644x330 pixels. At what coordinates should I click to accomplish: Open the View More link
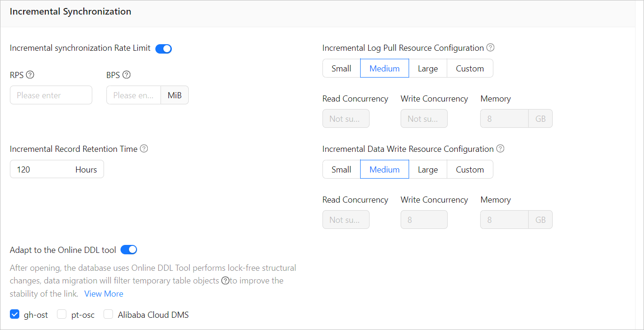click(x=104, y=294)
